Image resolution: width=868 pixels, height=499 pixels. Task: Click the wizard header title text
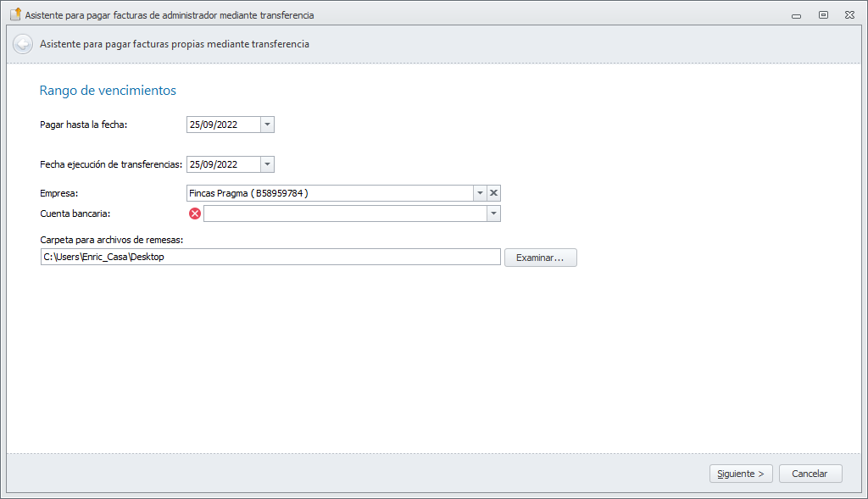175,44
